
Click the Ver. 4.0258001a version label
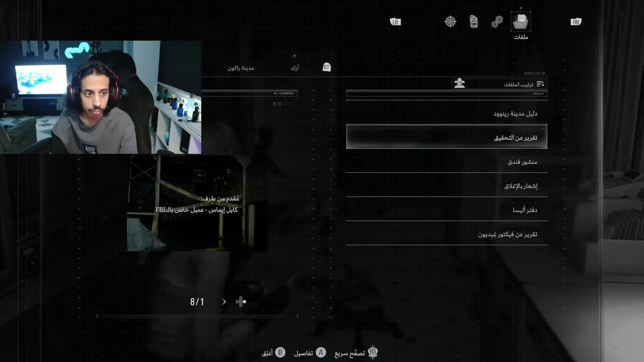(284, 93)
